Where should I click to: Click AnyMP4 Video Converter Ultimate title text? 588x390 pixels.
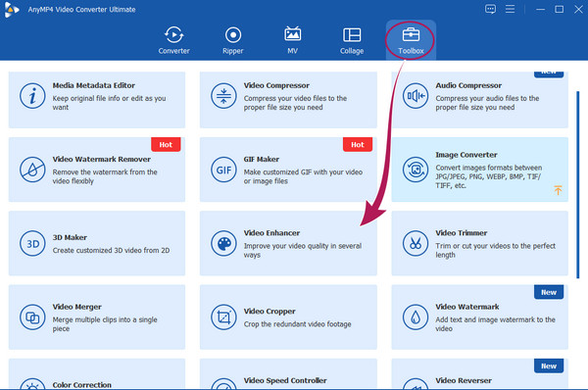[81, 10]
